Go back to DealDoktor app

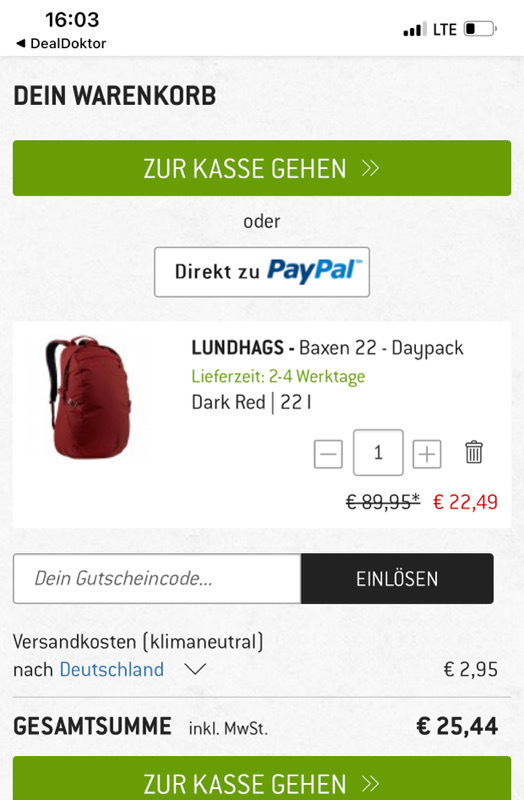point(61,43)
